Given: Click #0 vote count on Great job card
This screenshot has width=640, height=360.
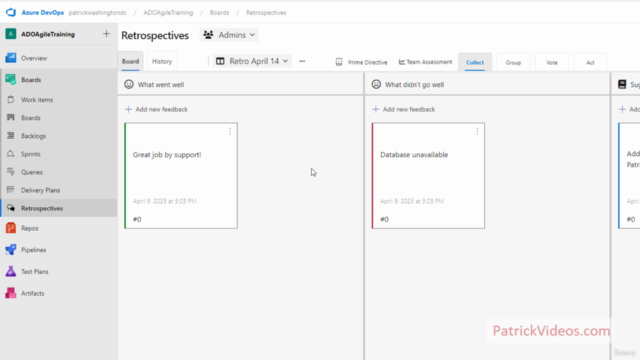Looking at the screenshot, I should click(137, 219).
